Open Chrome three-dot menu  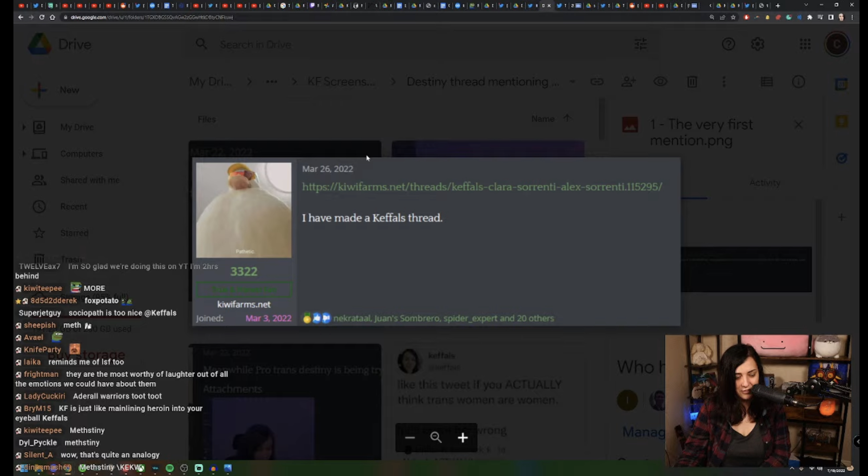point(852,17)
